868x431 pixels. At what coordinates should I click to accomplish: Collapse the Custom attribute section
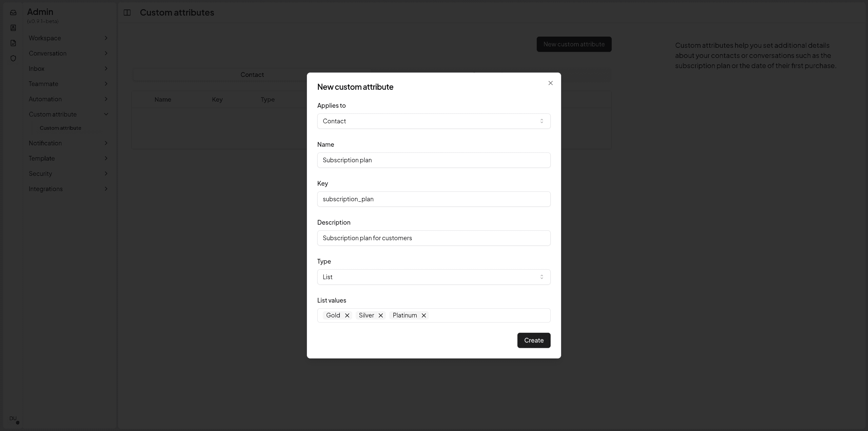point(68,114)
